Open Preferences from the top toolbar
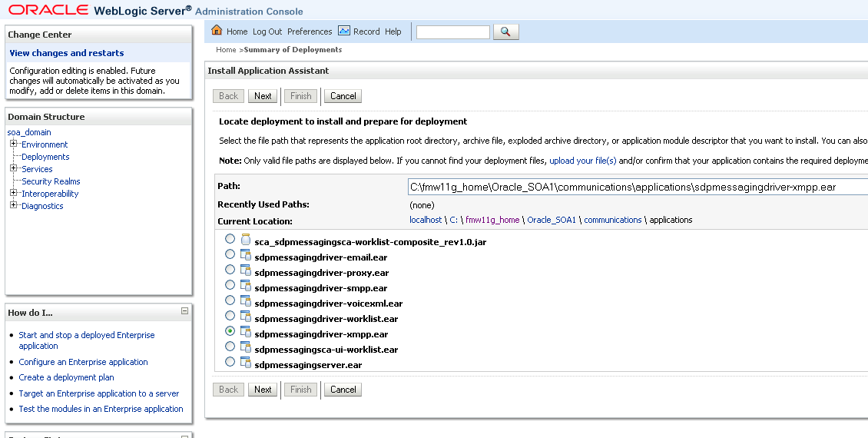The height and width of the screenshot is (438, 868). (x=310, y=32)
